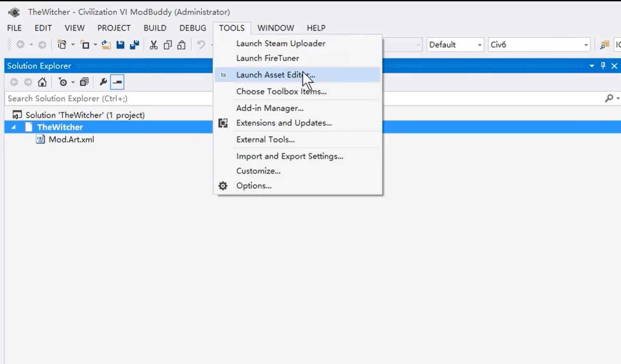Image resolution: width=621 pixels, height=364 pixels.
Task: Collapse the TheWitcher project node
Action: pyautogui.click(x=13, y=127)
